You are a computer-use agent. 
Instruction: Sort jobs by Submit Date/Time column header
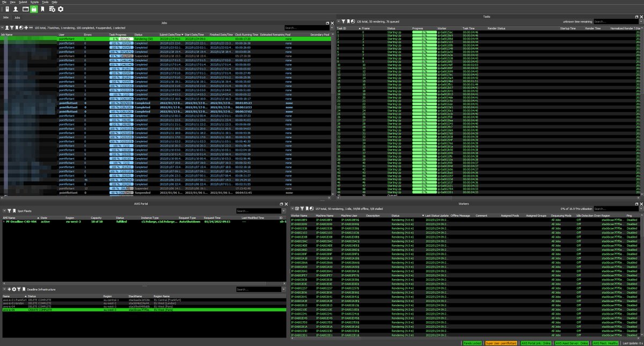coord(172,34)
